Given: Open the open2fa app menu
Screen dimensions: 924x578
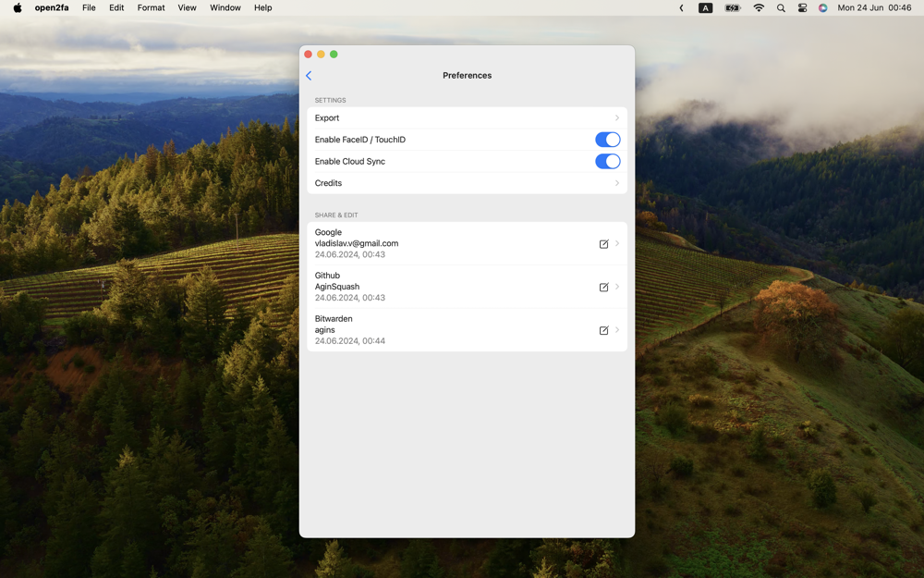Looking at the screenshot, I should 52,7.
